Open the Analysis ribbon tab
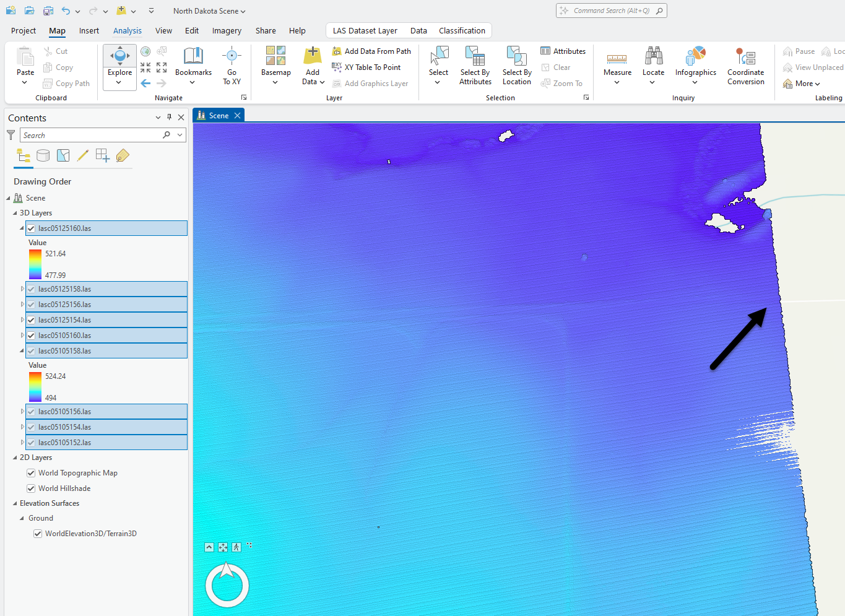Screen dimensions: 845x616 click(128, 31)
